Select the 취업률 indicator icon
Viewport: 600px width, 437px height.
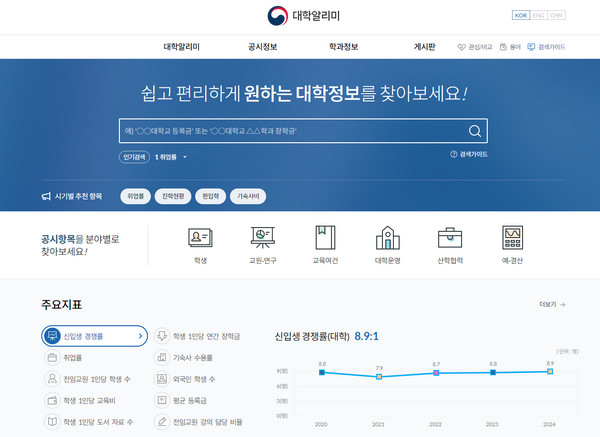52,358
